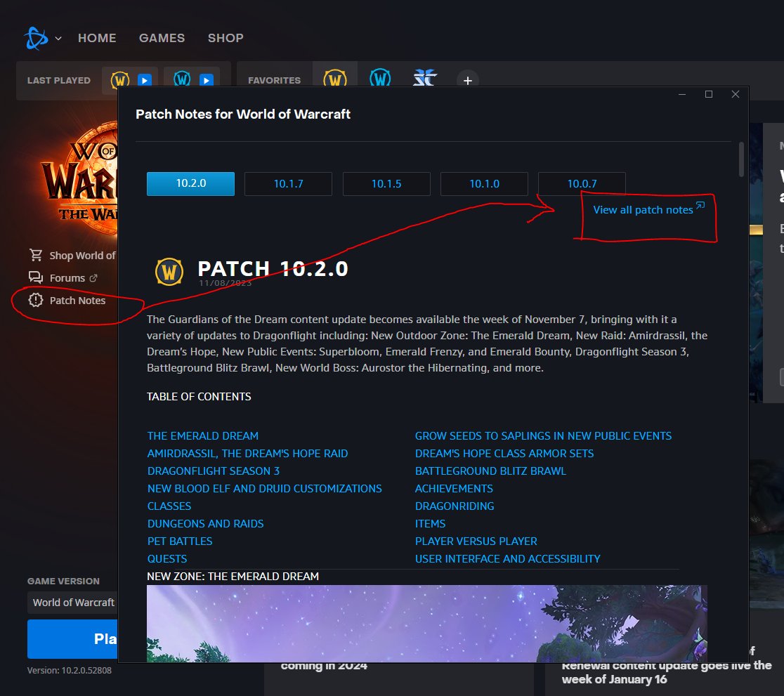784x696 pixels.
Task: Open Shop World of Warcraft link
Action: 82,256
